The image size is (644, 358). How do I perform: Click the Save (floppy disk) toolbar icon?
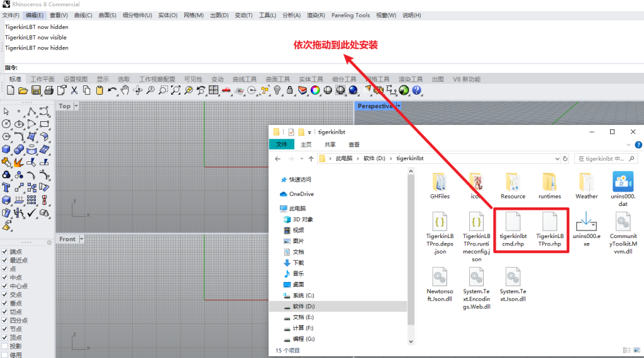(36, 90)
